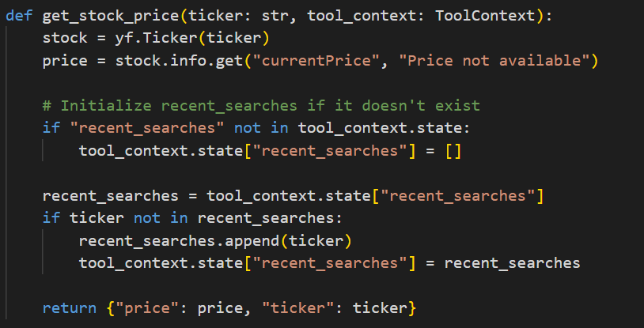Viewport: 644px width, 328px height.
Task: Click tool_context.state in the first if condition
Action: pyautogui.click(x=380, y=128)
